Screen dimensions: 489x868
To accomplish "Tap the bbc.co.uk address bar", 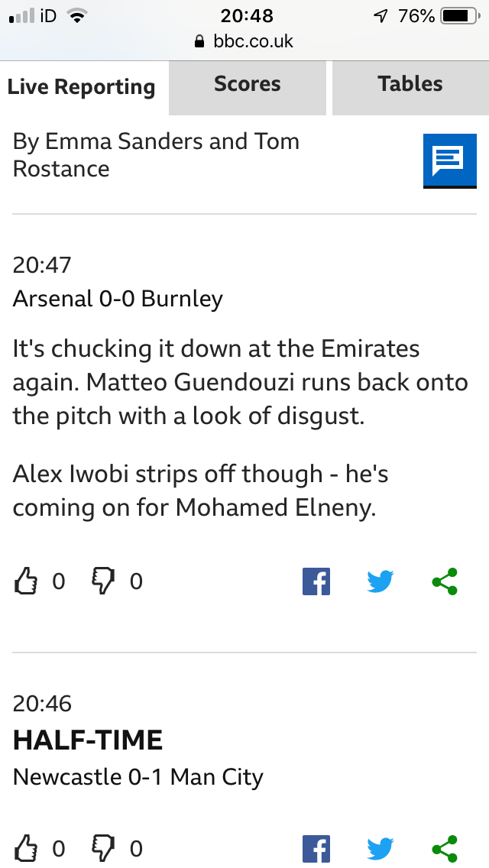I will click(x=244, y=41).
